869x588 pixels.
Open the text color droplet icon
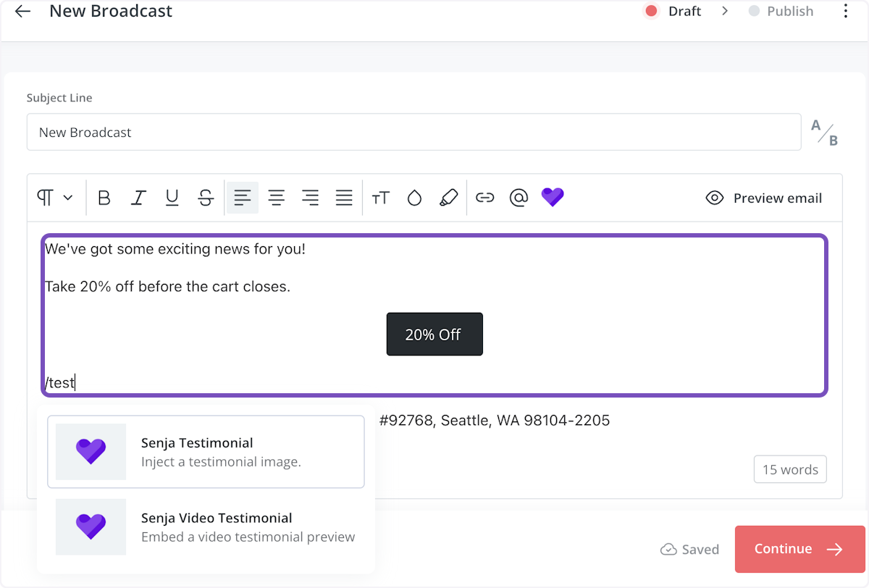[414, 197]
